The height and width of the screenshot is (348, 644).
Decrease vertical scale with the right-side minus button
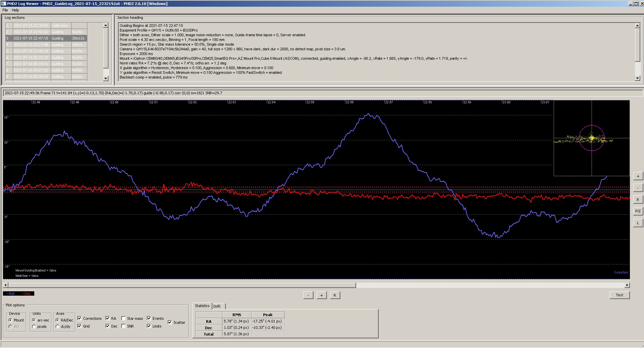pos(638,188)
